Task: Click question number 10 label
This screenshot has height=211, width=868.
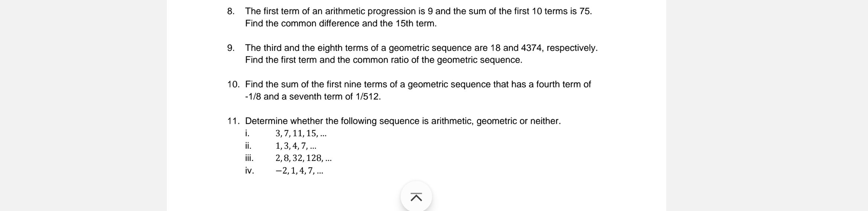Action: pyautogui.click(x=233, y=85)
